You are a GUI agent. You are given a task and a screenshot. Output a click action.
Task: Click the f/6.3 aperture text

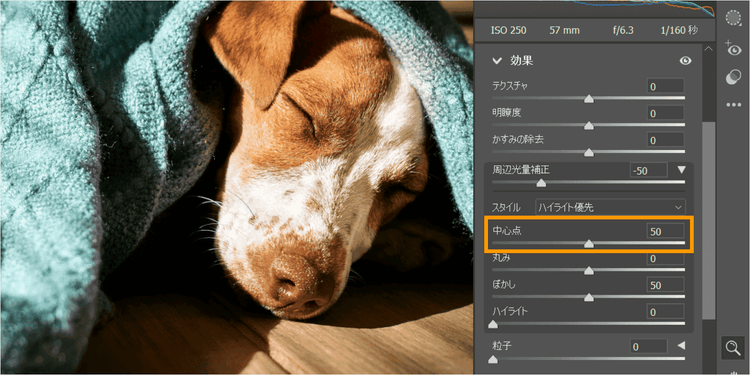click(623, 31)
